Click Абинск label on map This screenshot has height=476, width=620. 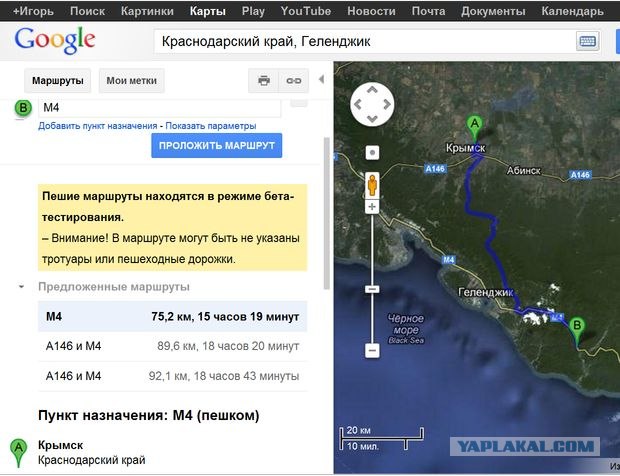[x=524, y=170]
